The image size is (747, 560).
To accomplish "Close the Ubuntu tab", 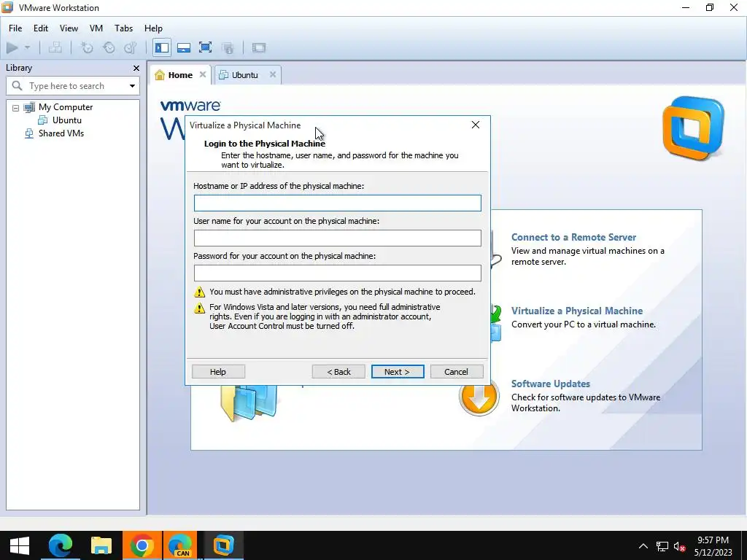I will 273,74.
